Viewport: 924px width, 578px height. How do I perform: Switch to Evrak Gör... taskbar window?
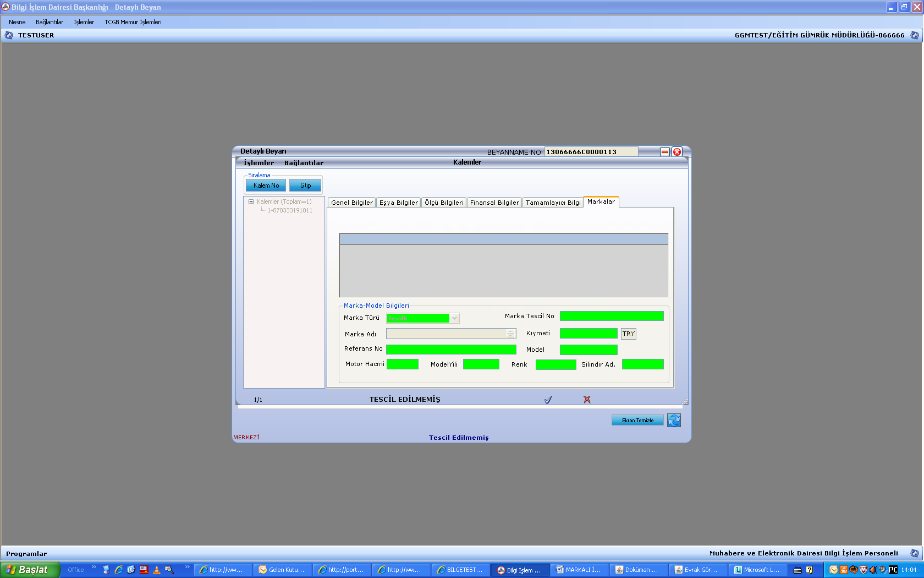pyautogui.click(x=698, y=570)
